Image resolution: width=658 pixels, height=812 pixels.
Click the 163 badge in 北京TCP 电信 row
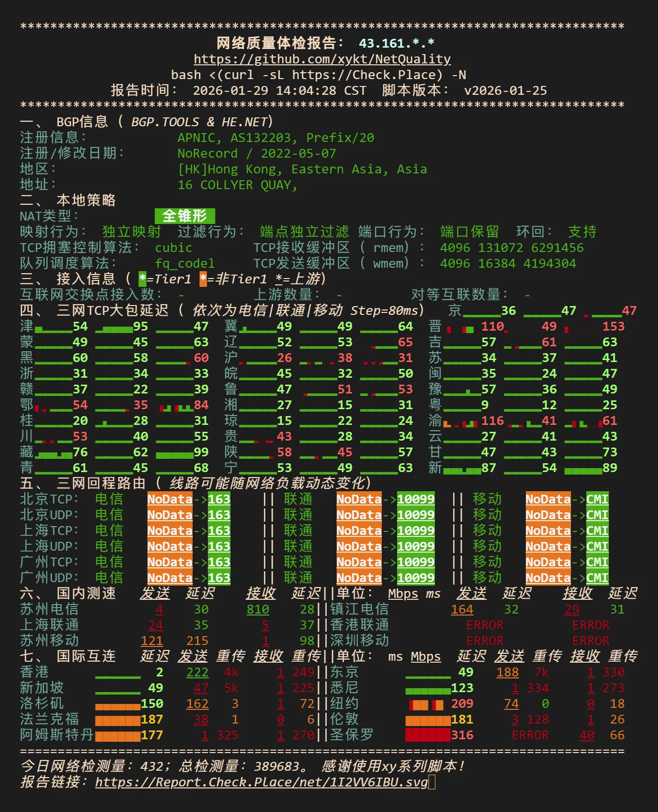click(x=219, y=499)
